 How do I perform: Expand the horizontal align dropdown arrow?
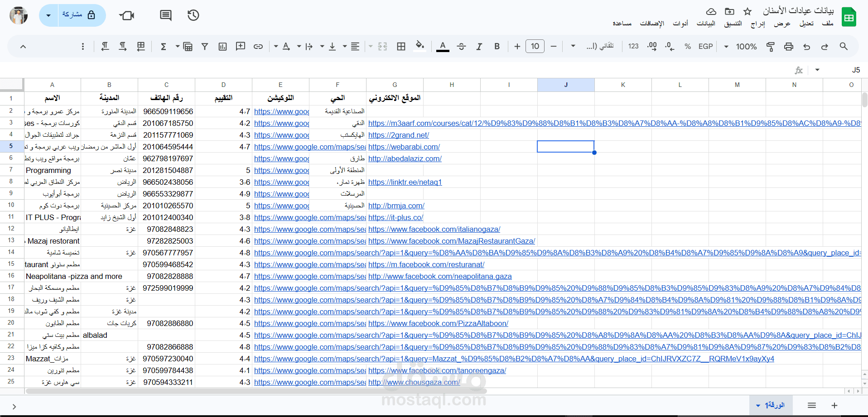pyautogui.click(x=344, y=46)
